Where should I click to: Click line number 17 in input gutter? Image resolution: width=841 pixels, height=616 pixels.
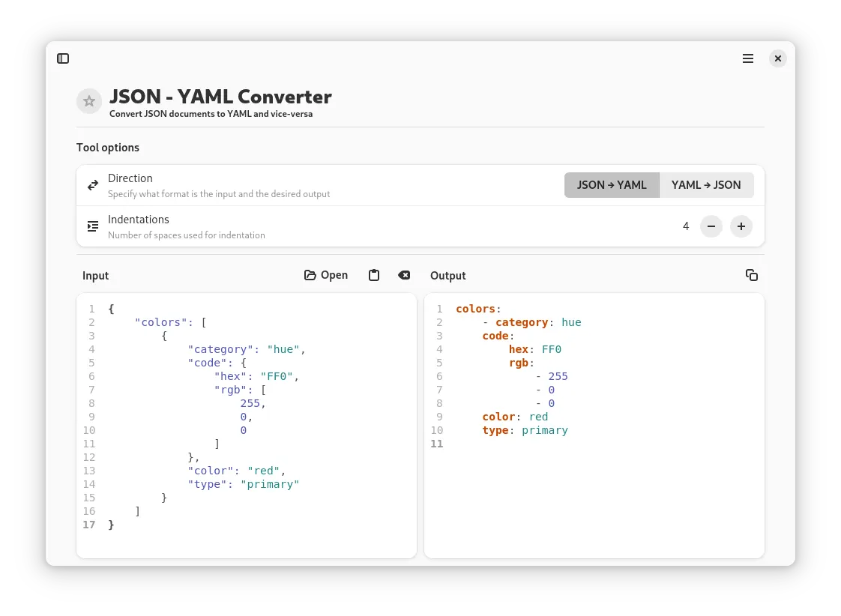(89, 525)
